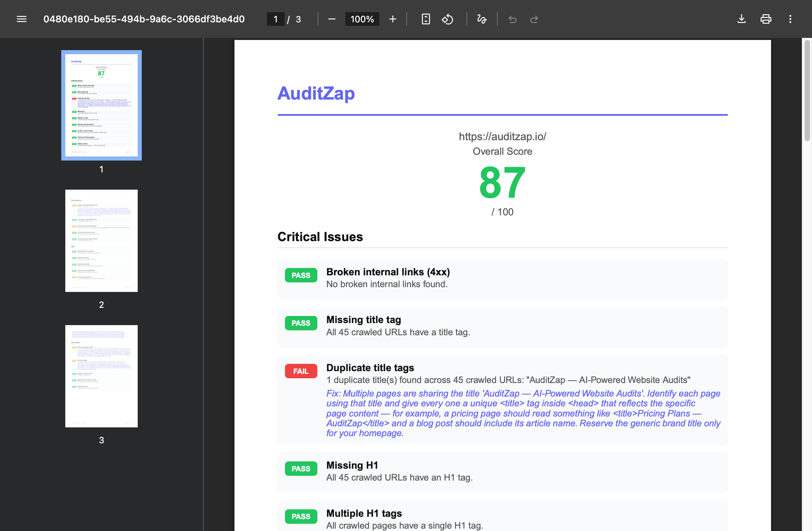This screenshot has height=531, width=812.
Task: Click the redo icon
Action: 534,19
